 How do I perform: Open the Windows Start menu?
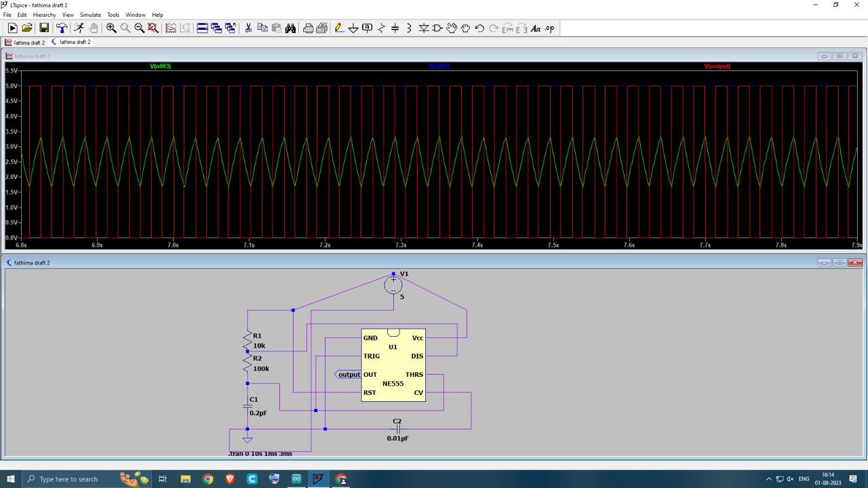10,479
